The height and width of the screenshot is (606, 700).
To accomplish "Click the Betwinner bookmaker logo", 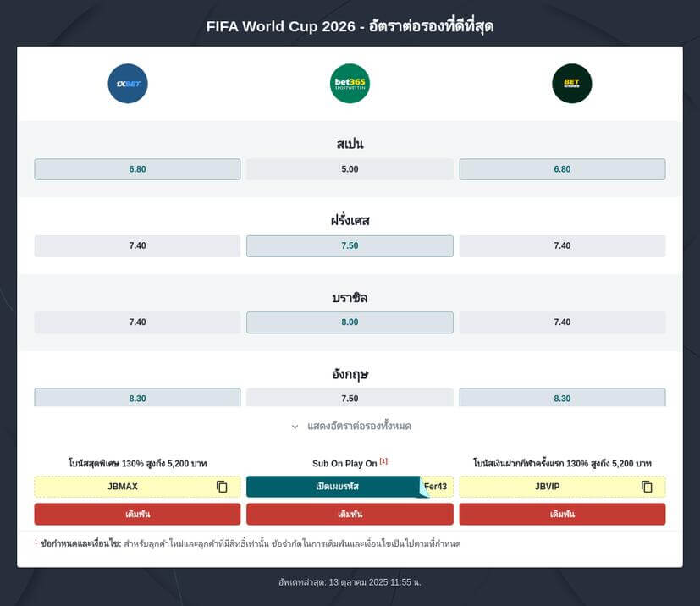I will click(571, 84).
